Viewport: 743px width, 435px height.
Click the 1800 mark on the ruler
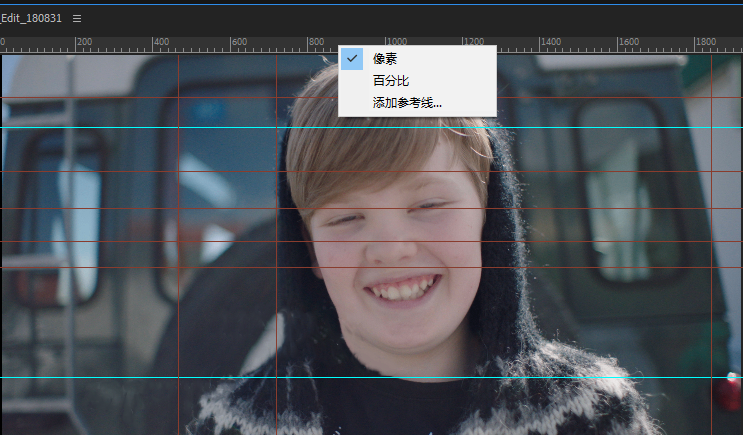pyautogui.click(x=706, y=43)
